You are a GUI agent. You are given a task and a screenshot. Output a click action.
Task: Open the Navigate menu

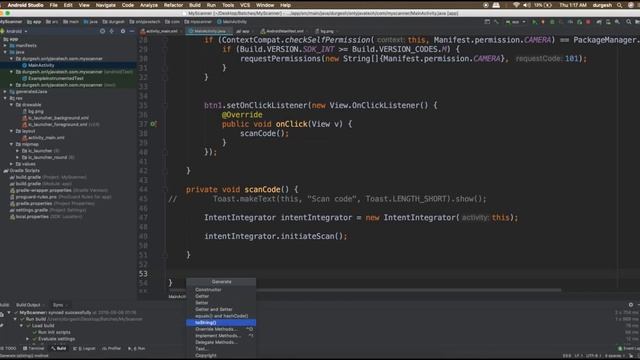point(105,5)
